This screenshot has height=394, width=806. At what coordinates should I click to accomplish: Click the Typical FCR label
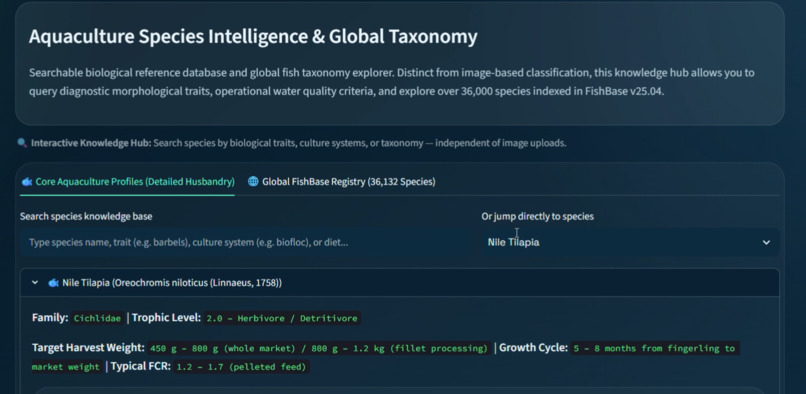[x=140, y=367]
